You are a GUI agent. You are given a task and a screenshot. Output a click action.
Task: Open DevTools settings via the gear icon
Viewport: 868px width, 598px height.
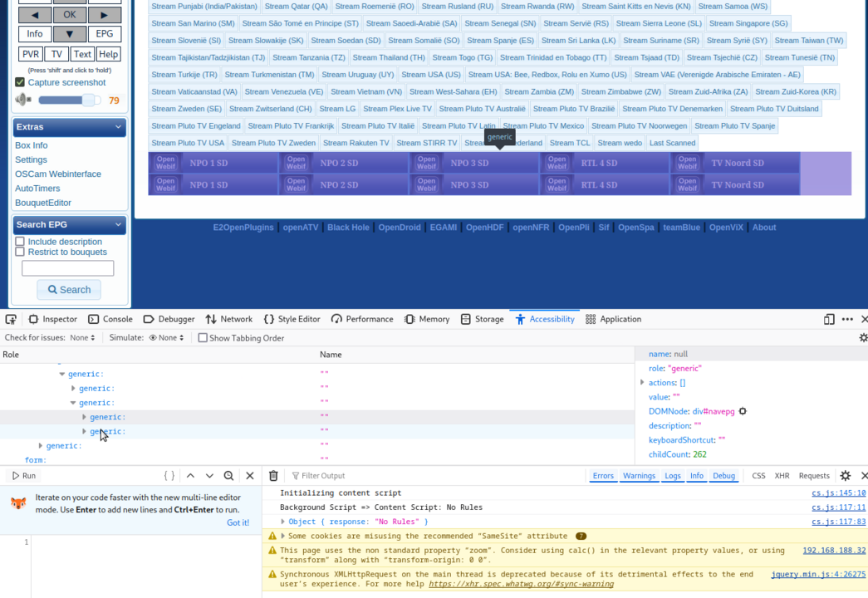pyautogui.click(x=863, y=337)
